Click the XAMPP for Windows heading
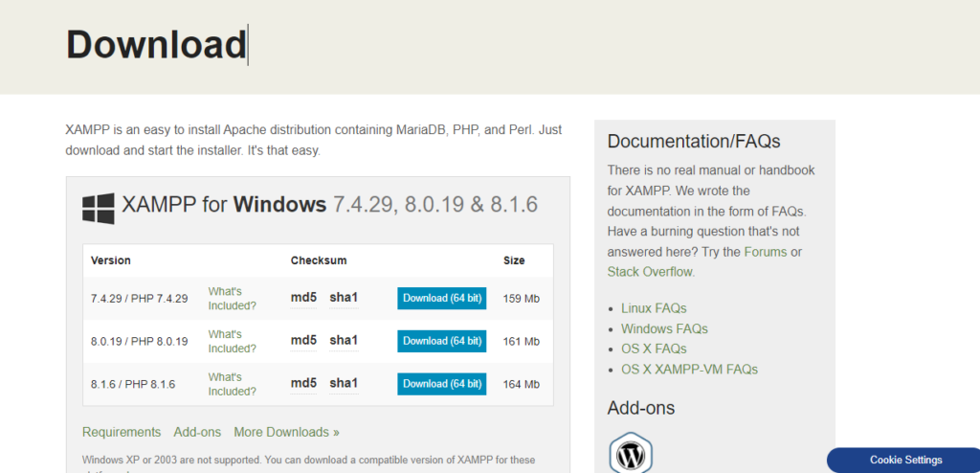This screenshot has height=473, width=980. pos(329,205)
